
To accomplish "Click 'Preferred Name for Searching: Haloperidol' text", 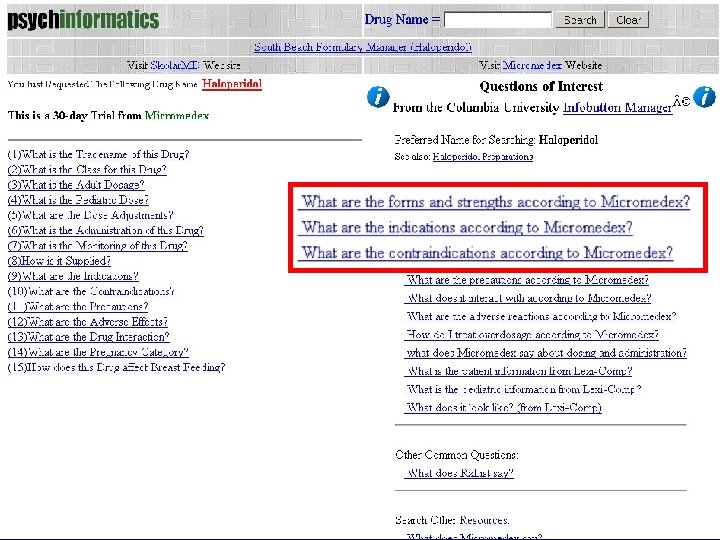I will tap(496, 140).
